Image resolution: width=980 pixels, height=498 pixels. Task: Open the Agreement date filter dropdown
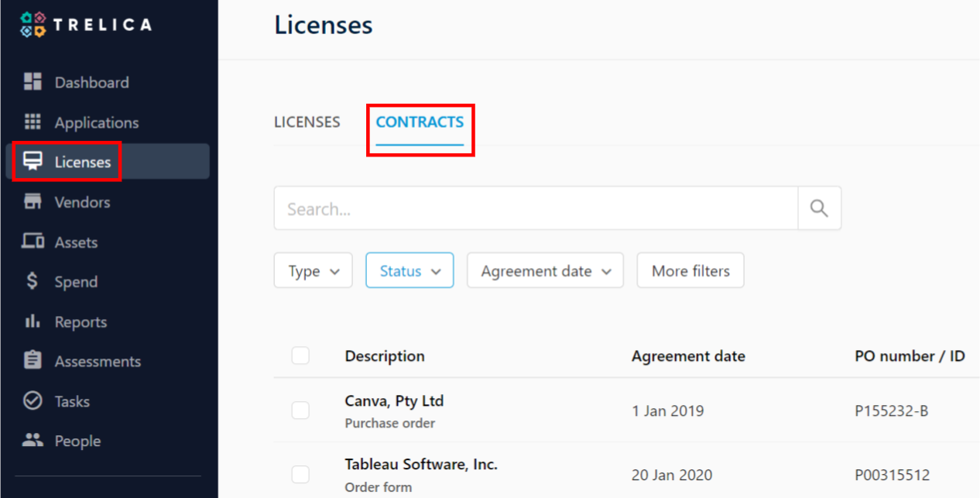(x=545, y=271)
